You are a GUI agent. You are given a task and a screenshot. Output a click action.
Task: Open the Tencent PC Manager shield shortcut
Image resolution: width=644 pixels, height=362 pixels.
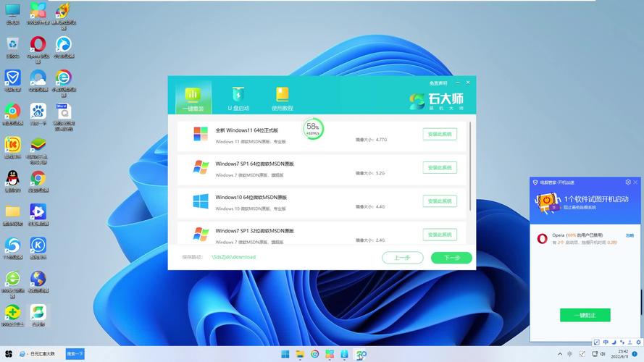[13, 80]
